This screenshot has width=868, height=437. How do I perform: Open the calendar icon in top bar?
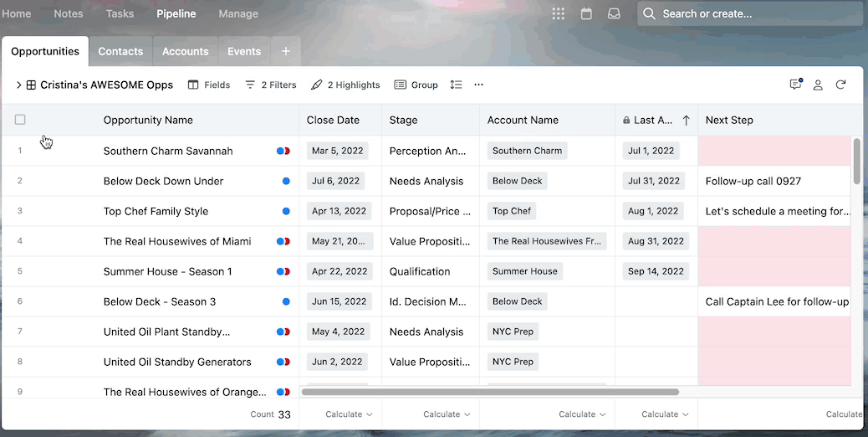pos(586,14)
